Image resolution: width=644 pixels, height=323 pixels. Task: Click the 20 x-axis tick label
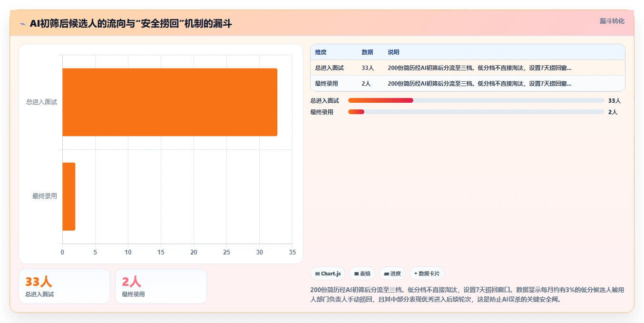(194, 252)
